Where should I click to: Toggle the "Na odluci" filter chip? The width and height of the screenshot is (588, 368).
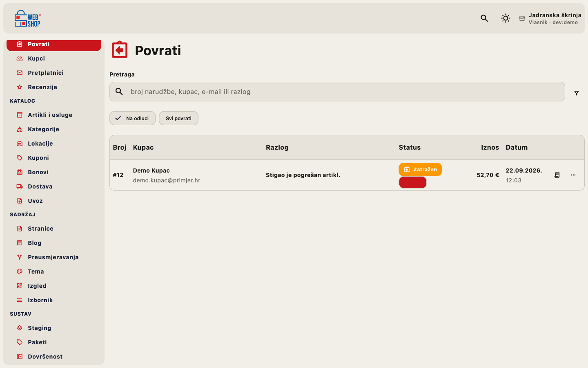[132, 118]
